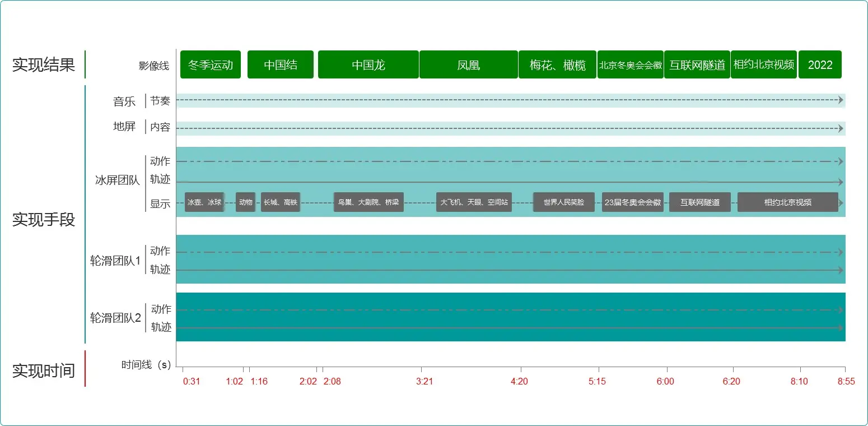Image resolution: width=868 pixels, height=426 pixels.
Task: Click the 实现结果 section heading
Action: point(44,64)
